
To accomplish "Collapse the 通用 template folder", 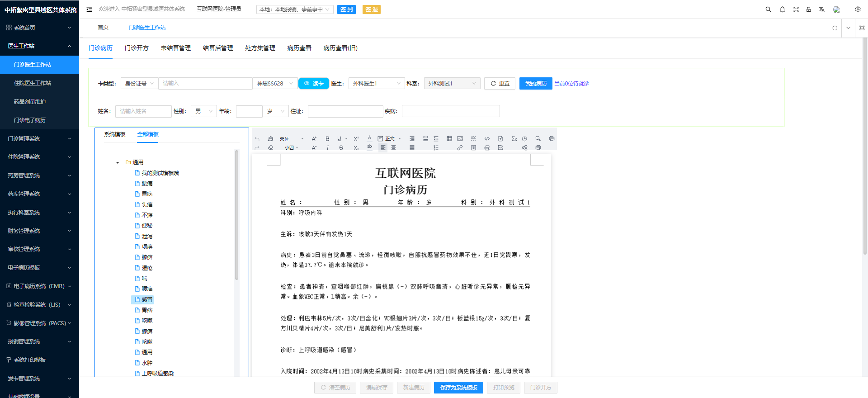I will point(118,162).
